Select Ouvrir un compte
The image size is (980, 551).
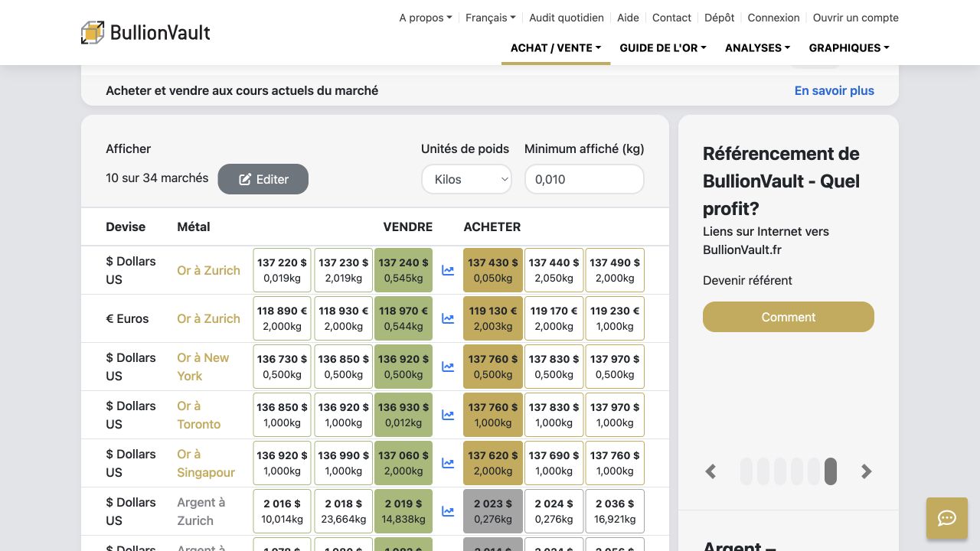click(x=856, y=18)
